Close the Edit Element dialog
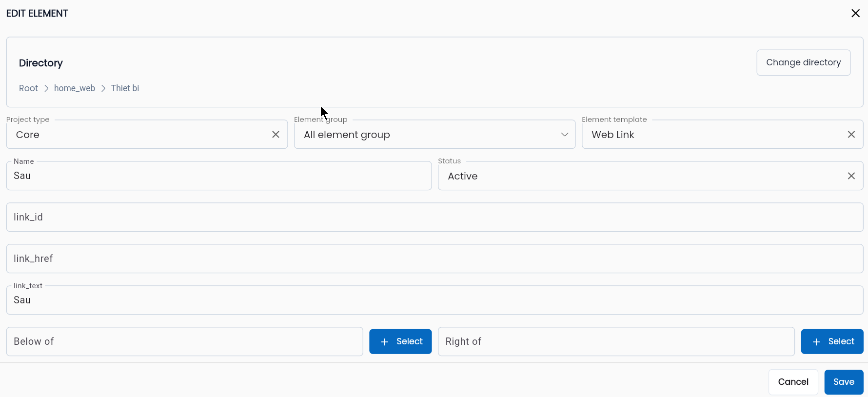 (855, 13)
